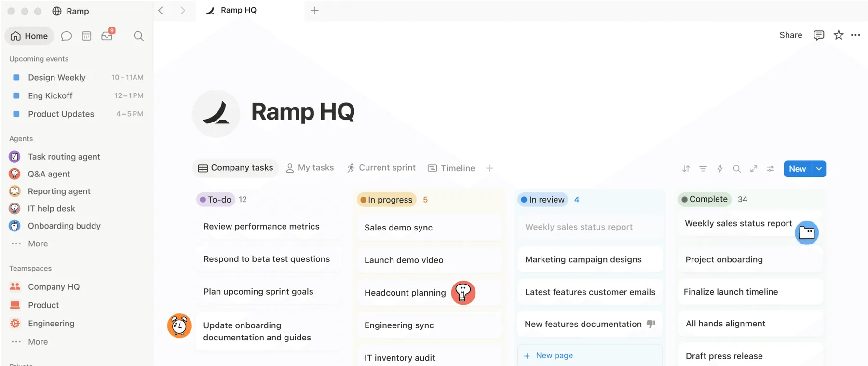Open the board view settings sliders icon
The image size is (868, 366).
click(771, 169)
